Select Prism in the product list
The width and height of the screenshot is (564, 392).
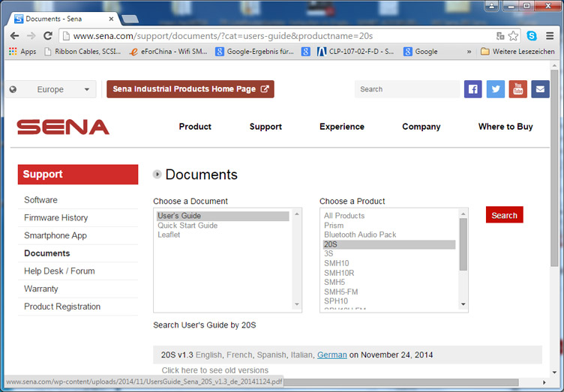[x=334, y=226]
